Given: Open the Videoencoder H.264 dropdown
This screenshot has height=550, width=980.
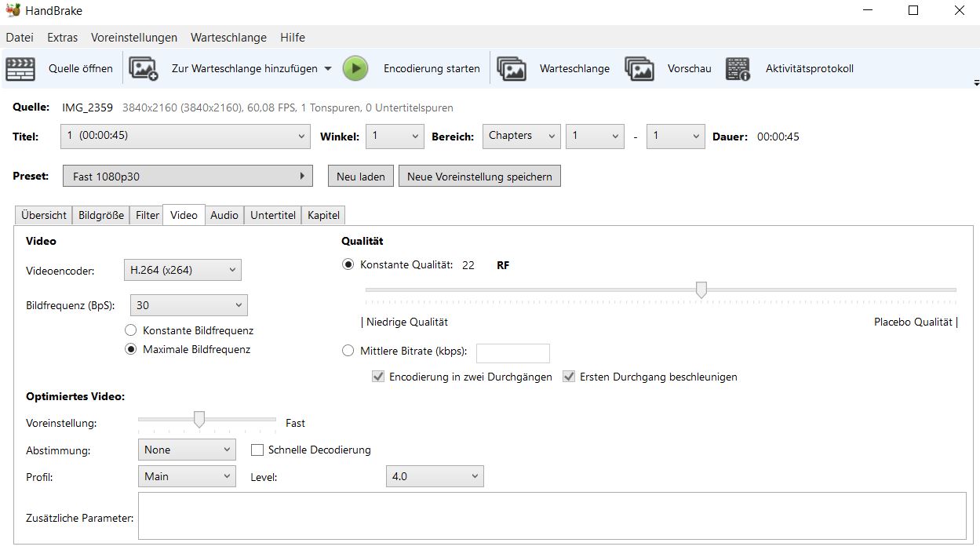Looking at the screenshot, I should coord(182,270).
